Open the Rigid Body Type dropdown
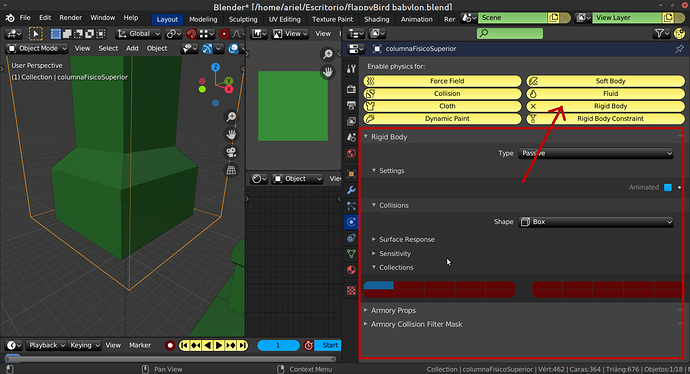The height and width of the screenshot is (374, 690). pos(596,153)
